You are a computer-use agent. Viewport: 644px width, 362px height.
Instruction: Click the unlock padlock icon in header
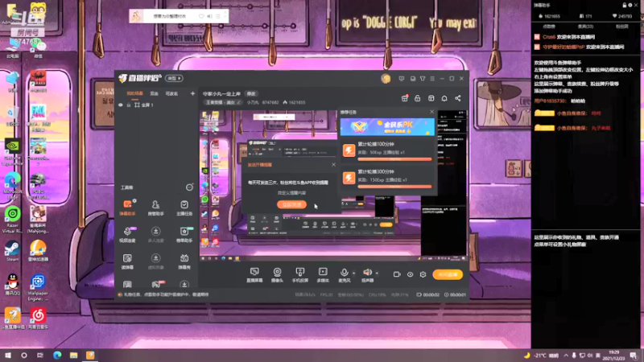pos(417,98)
